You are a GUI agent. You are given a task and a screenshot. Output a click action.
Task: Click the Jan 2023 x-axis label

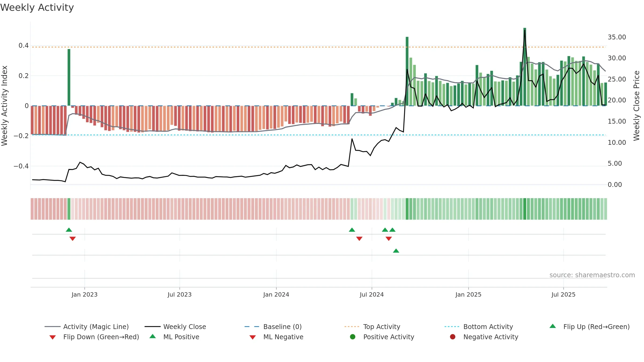pos(85,294)
